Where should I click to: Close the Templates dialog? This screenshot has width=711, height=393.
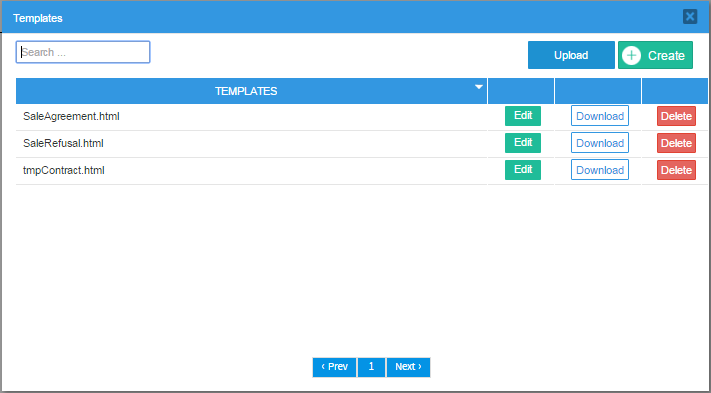point(690,17)
